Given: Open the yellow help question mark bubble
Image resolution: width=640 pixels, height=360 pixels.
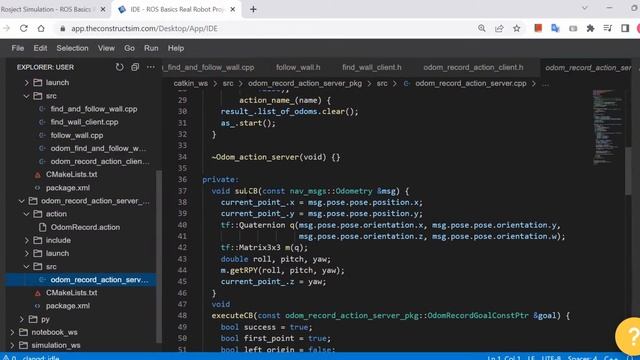Looking at the screenshot, I should pyautogui.click(x=629, y=336).
